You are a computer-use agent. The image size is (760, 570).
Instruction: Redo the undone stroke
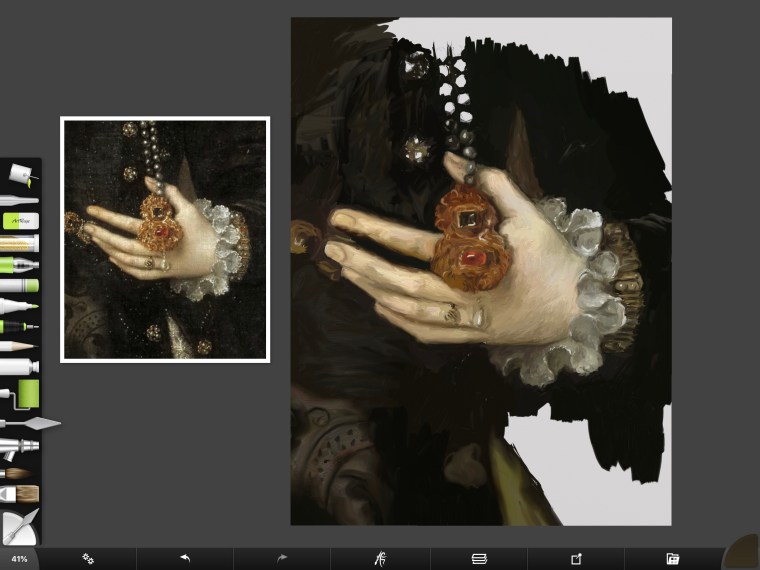click(282, 559)
